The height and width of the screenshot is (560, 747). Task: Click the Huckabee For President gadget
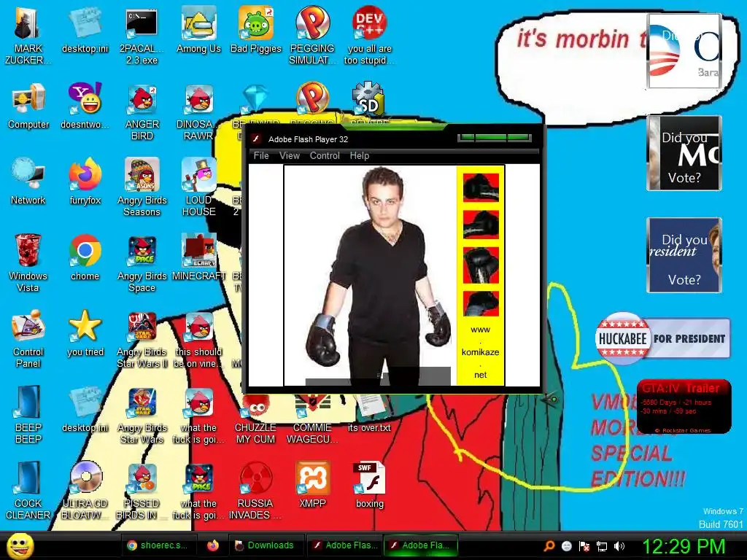pyautogui.click(x=662, y=338)
